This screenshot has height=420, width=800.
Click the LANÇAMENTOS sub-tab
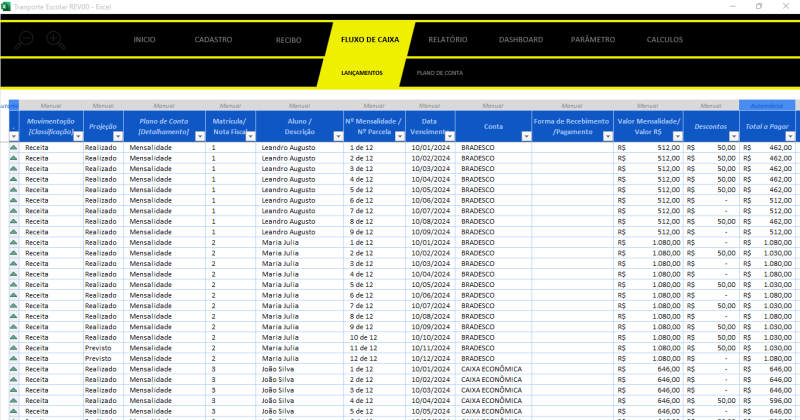click(361, 73)
